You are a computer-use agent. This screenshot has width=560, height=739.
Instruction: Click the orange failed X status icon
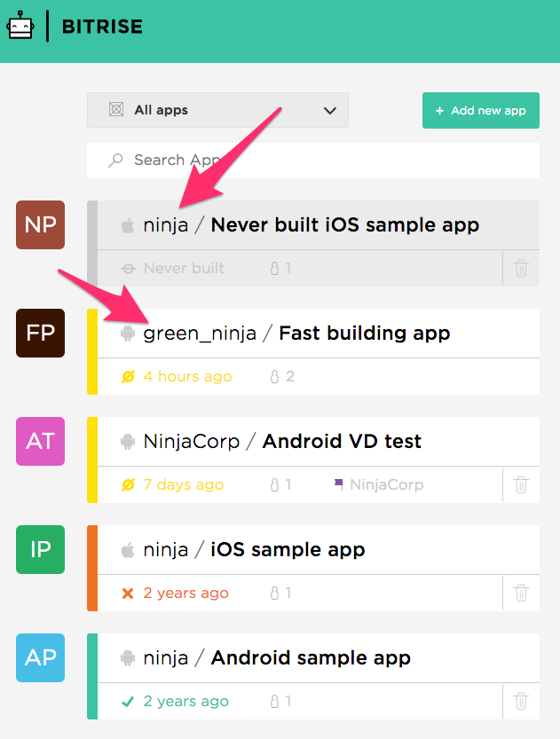pos(128,593)
